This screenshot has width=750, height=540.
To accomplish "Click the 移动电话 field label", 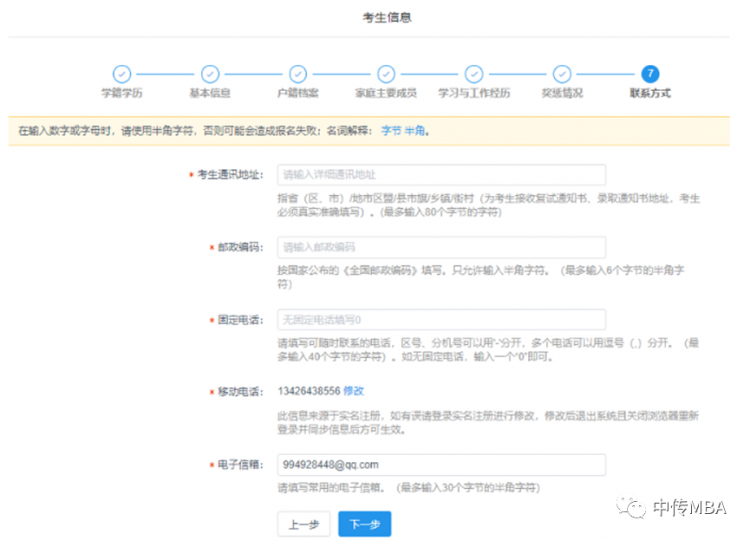I will click(241, 392).
